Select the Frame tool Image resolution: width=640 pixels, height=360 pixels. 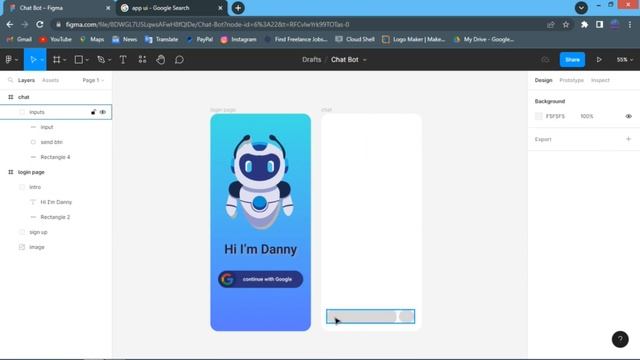[x=56, y=60]
